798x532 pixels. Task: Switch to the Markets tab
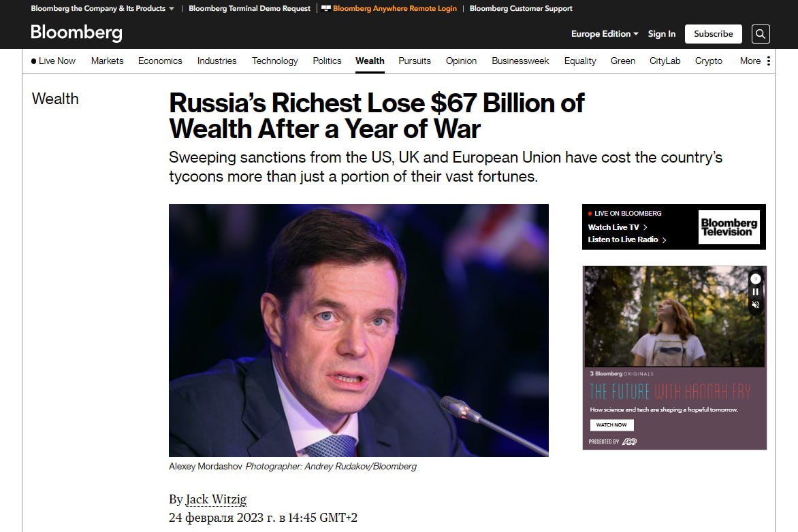107,61
